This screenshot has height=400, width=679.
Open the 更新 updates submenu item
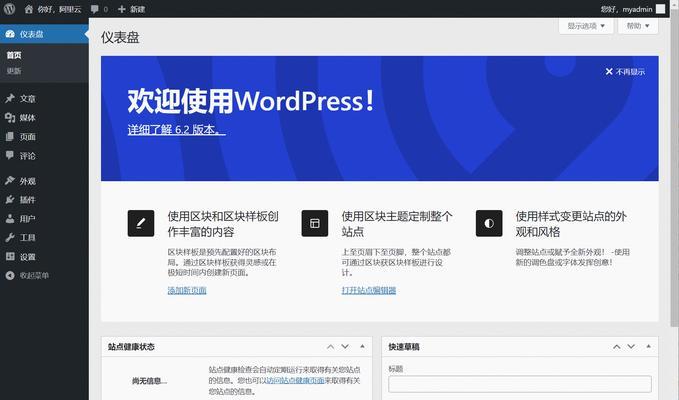point(14,71)
